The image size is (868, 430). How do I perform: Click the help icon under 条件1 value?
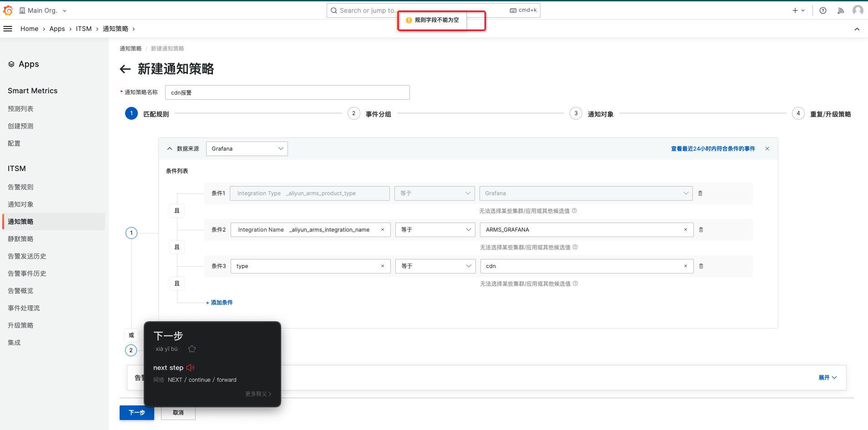(x=574, y=211)
